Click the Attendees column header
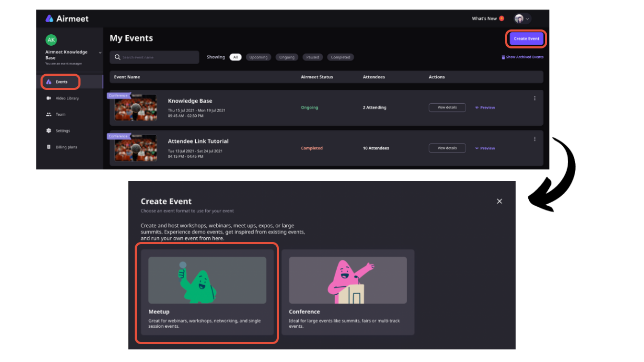The image size is (644, 362). (374, 77)
